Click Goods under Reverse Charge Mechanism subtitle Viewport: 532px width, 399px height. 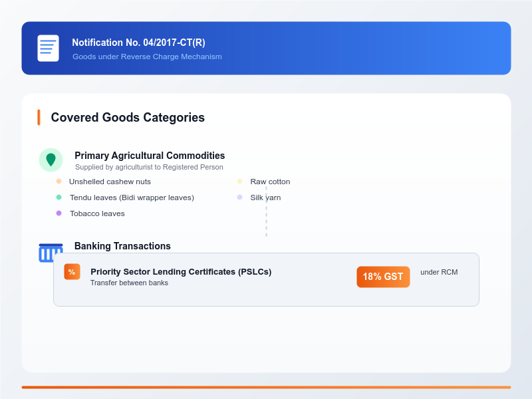pyautogui.click(x=147, y=57)
